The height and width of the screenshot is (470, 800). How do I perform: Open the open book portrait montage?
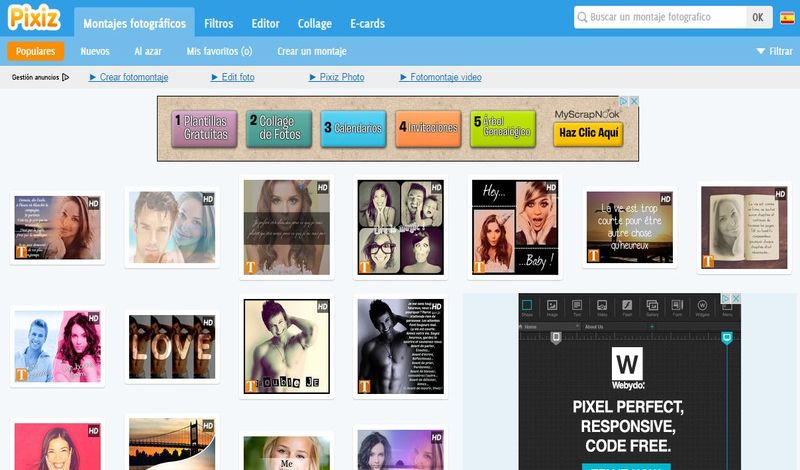coord(744,228)
